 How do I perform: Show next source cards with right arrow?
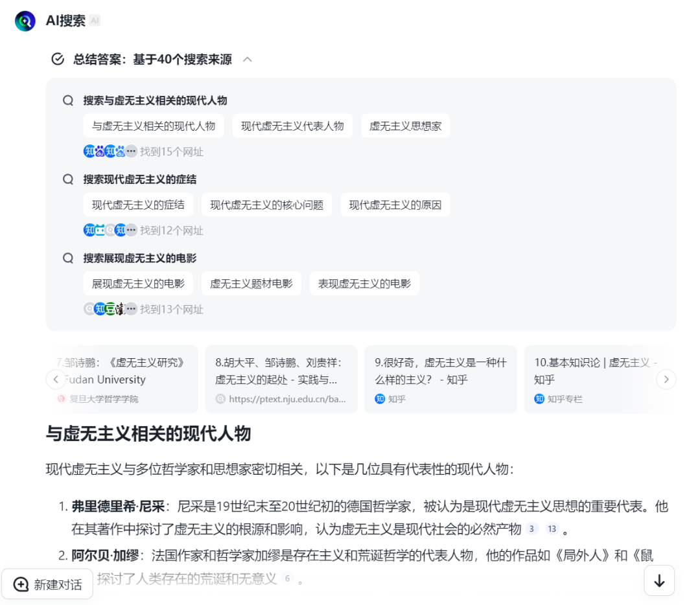tap(666, 379)
